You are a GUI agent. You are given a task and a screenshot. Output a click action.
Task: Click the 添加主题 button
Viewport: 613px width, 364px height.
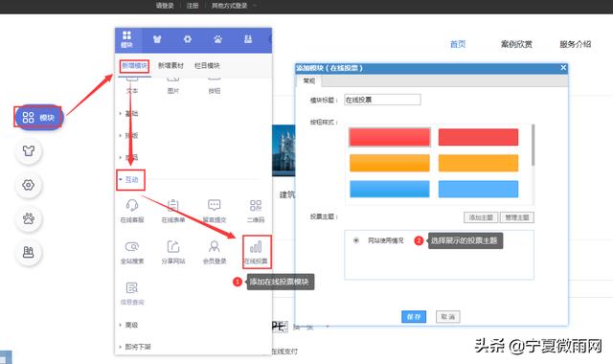coord(481,217)
